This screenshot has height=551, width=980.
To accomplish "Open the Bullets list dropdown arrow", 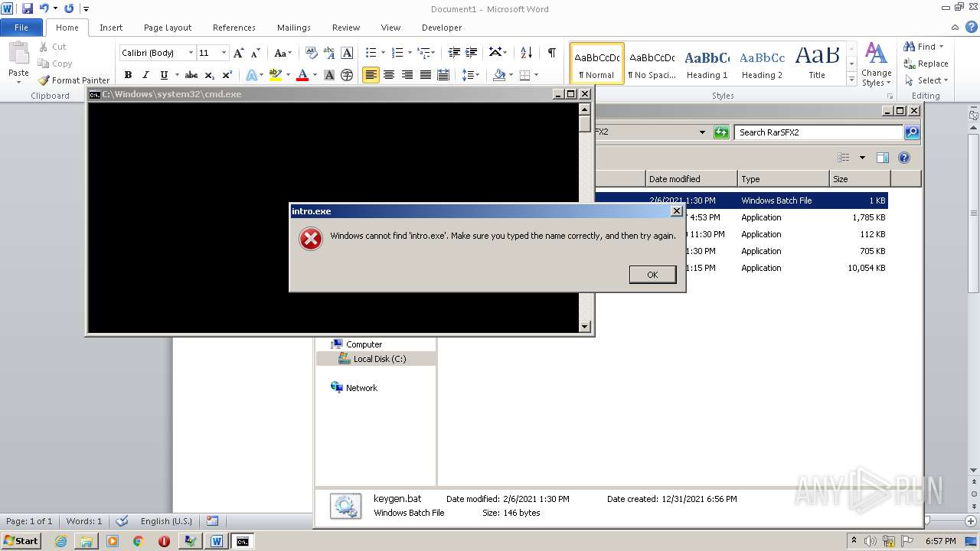I will point(384,53).
